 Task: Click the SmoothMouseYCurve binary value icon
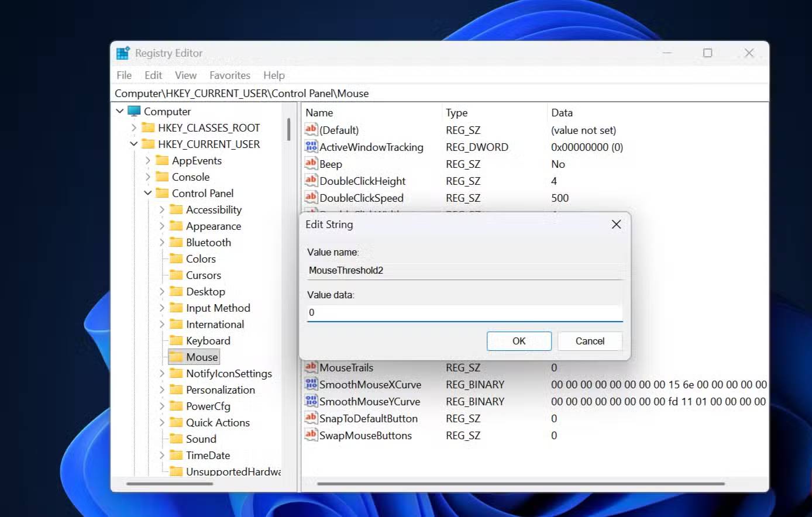311,401
